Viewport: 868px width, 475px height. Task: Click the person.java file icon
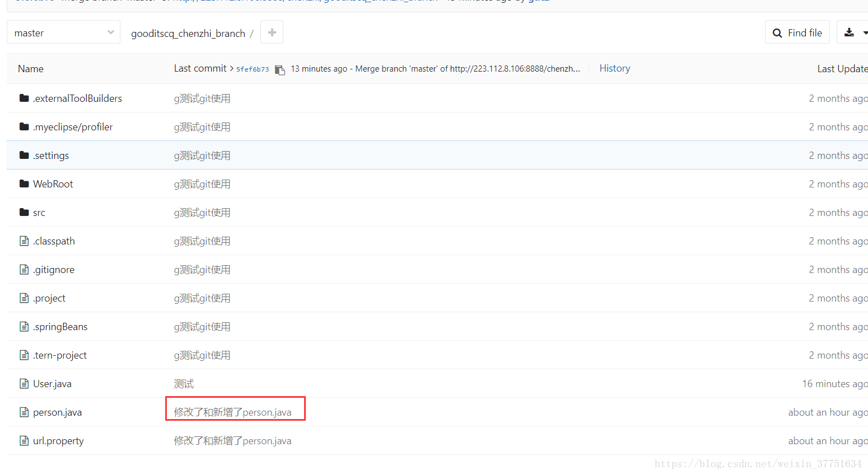(24, 412)
